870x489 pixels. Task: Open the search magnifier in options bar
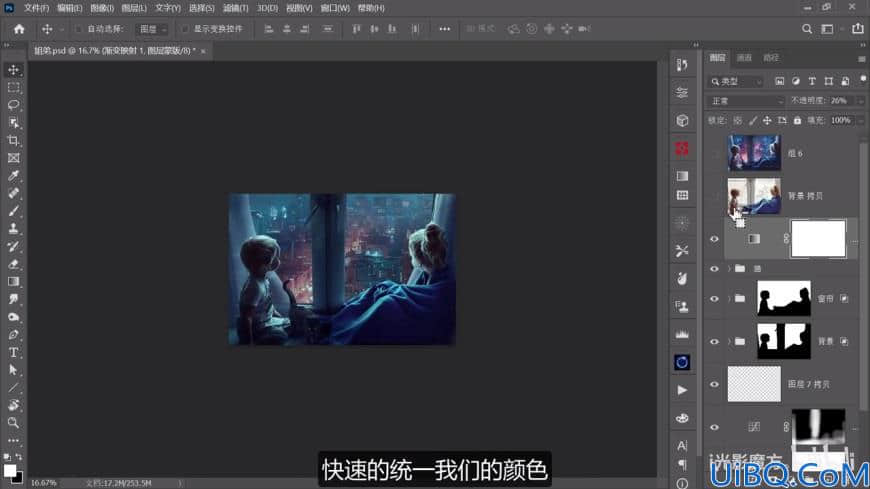[x=807, y=29]
